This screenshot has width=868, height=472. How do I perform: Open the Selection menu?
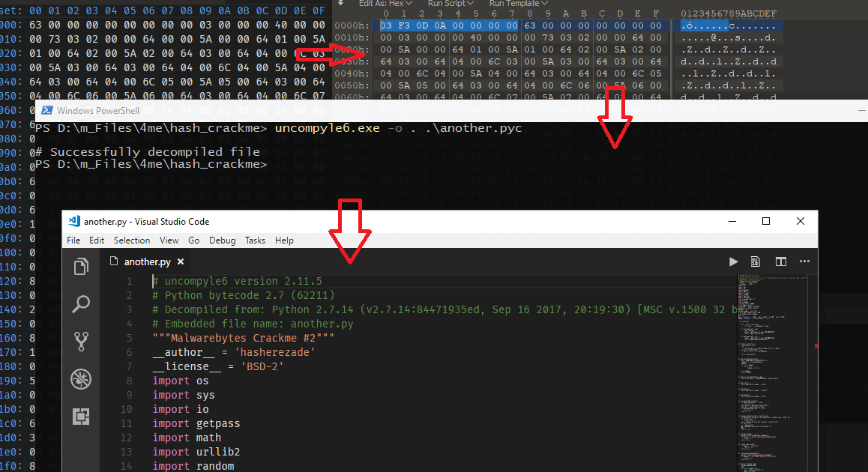(x=132, y=240)
